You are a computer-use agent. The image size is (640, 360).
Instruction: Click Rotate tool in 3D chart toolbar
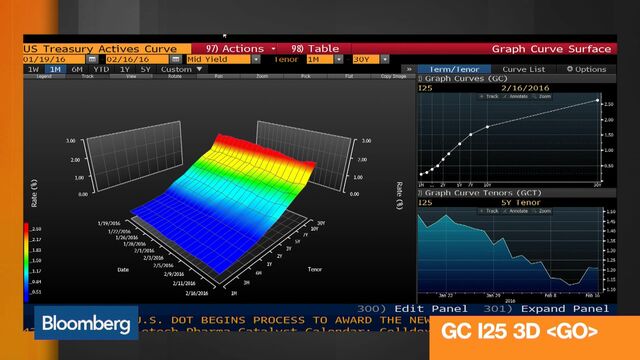click(175, 76)
